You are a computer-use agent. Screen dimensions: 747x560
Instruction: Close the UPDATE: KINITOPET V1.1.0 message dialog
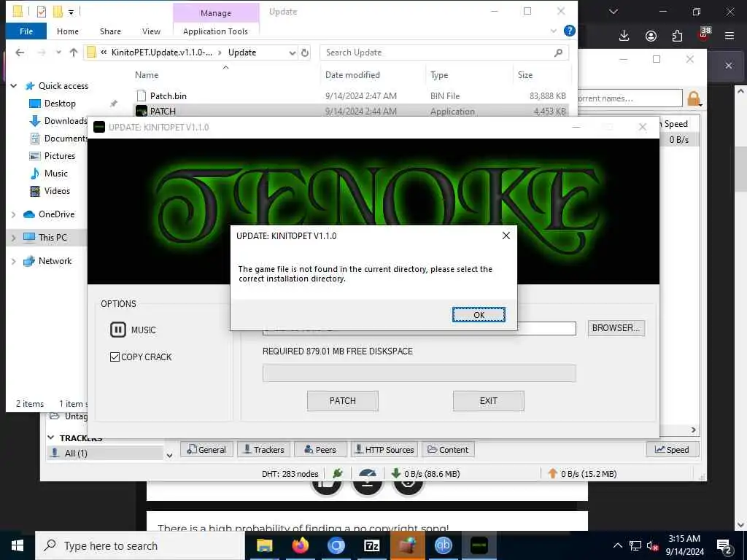click(506, 236)
